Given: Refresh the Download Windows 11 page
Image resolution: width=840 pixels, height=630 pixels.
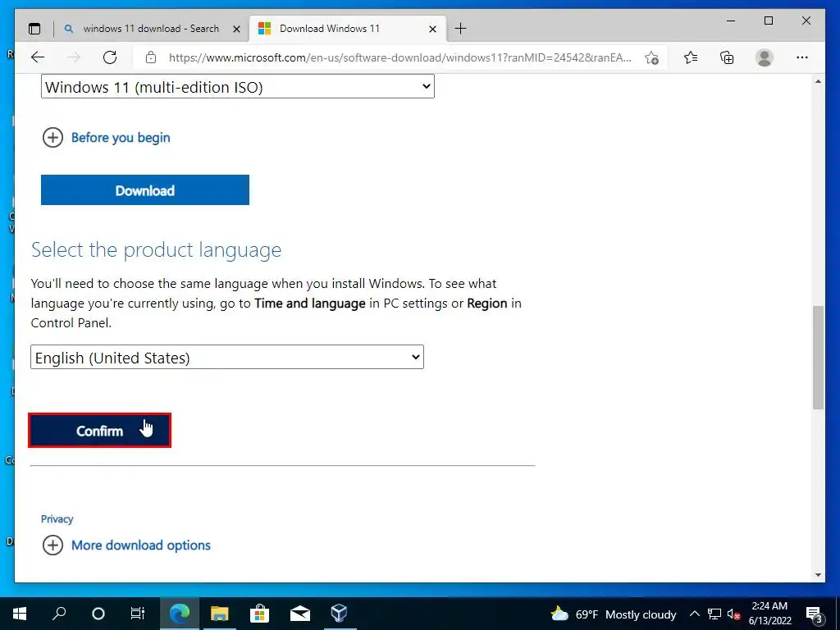Looking at the screenshot, I should click(x=110, y=57).
